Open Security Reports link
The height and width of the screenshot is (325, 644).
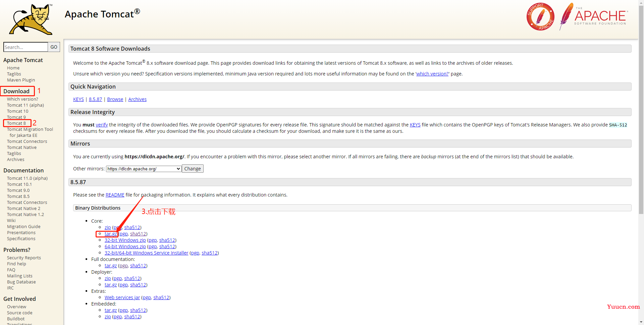pos(24,258)
